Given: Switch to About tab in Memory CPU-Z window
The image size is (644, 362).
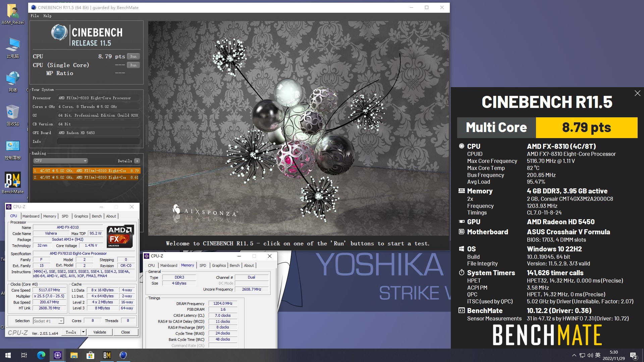Looking at the screenshot, I should coord(249,265).
